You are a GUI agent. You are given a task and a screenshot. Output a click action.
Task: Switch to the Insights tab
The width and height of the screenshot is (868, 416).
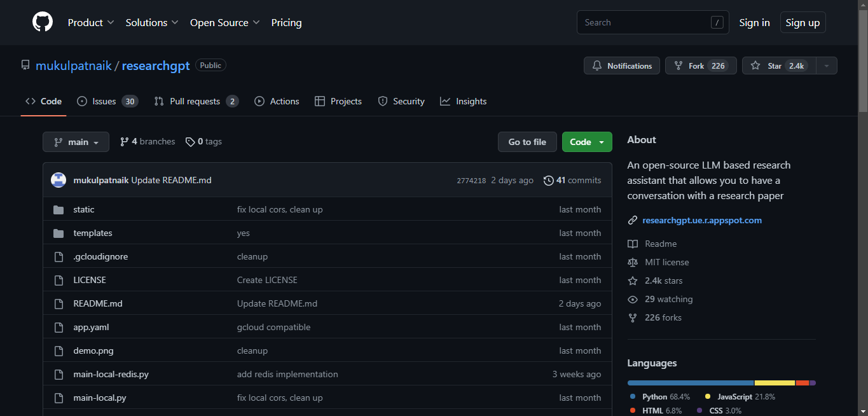[x=463, y=101]
